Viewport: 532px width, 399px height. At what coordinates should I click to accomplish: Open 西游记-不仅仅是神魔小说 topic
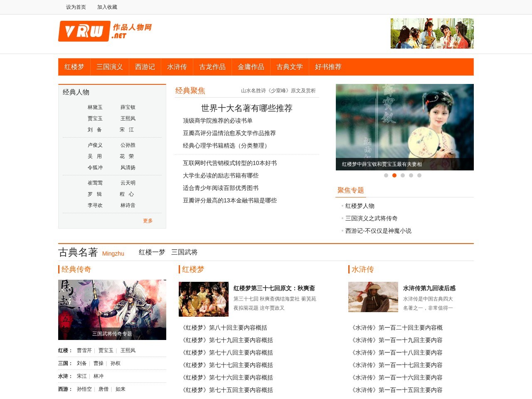pos(378,231)
